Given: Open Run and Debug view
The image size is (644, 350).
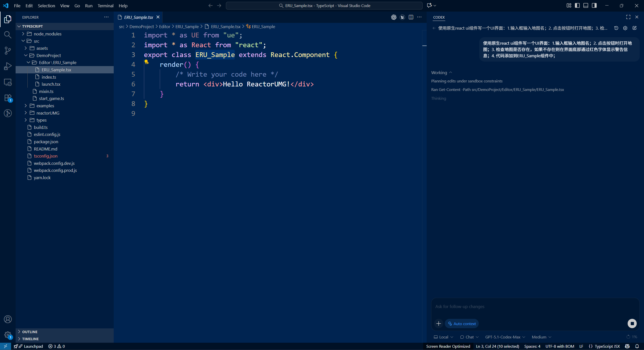Looking at the screenshot, I should 8,66.
